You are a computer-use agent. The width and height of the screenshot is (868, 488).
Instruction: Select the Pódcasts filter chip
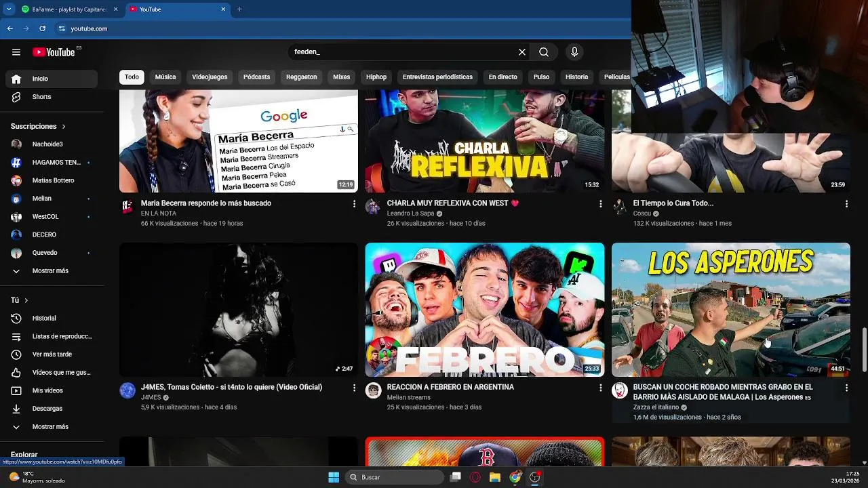point(256,77)
